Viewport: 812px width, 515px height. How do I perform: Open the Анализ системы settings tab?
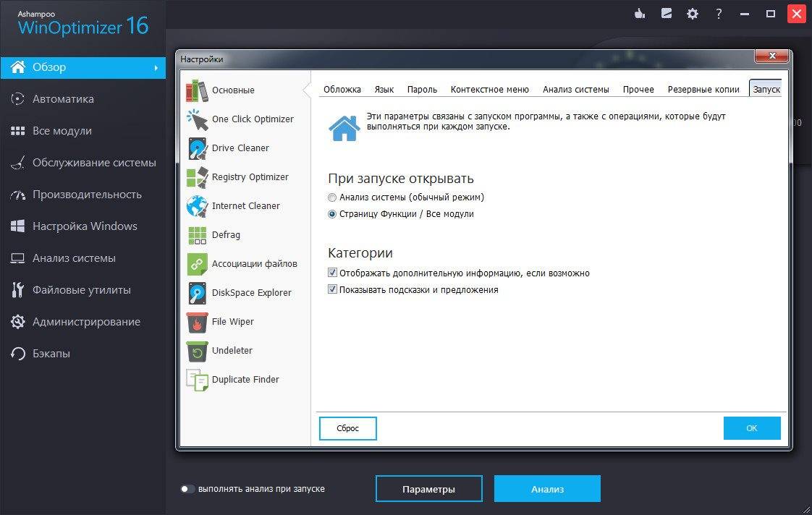click(576, 90)
